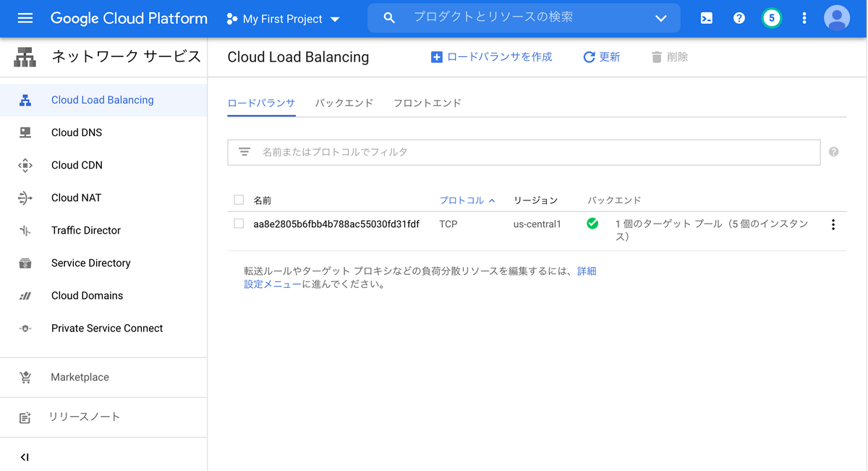
Task: Click the filter list icon
Action: point(244,152)
